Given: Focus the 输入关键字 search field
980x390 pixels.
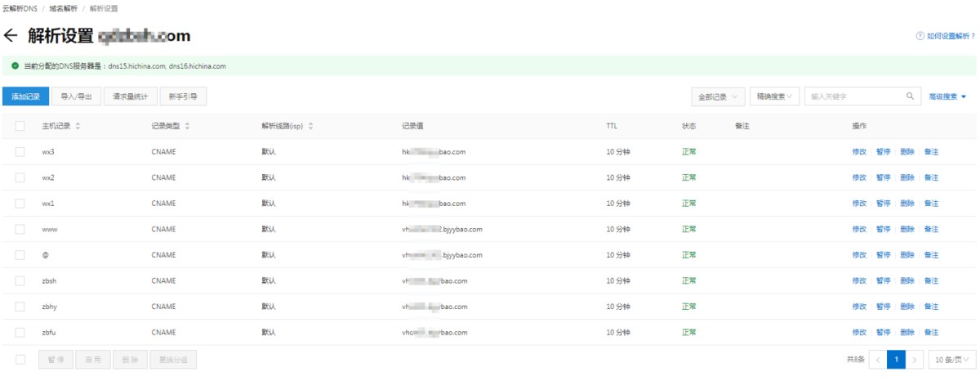Looking at the screenshot, I should (x=853, y=96).
